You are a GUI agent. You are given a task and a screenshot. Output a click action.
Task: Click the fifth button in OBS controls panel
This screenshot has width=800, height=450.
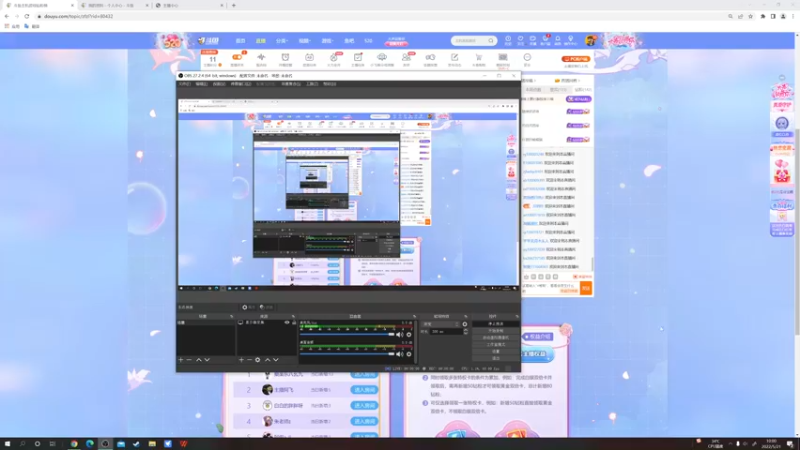point(495,352)
